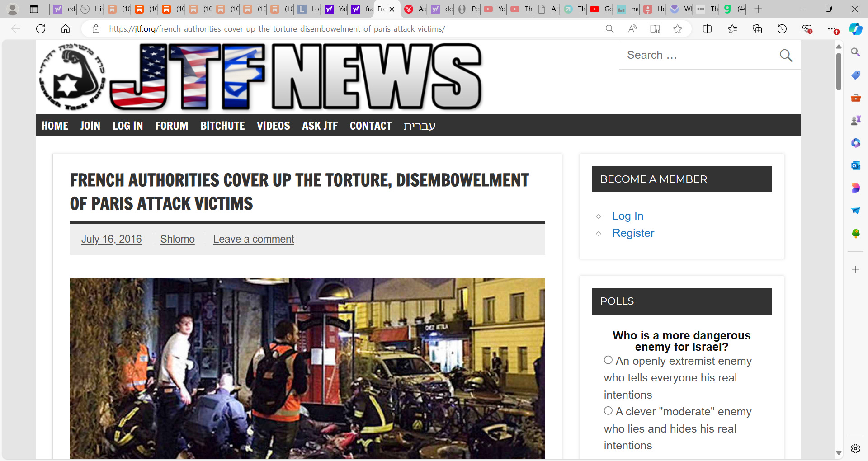
Task: Click the Paris attack article image
Action: pyautogui.click(x=307, y=368)
